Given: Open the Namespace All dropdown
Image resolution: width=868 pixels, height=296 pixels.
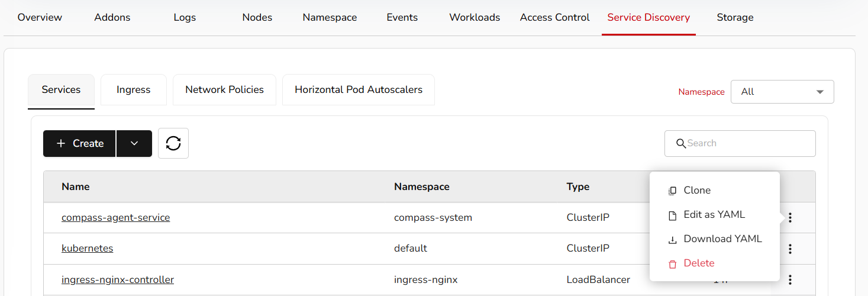Looking at the screenshot, I should pos(782,92).
